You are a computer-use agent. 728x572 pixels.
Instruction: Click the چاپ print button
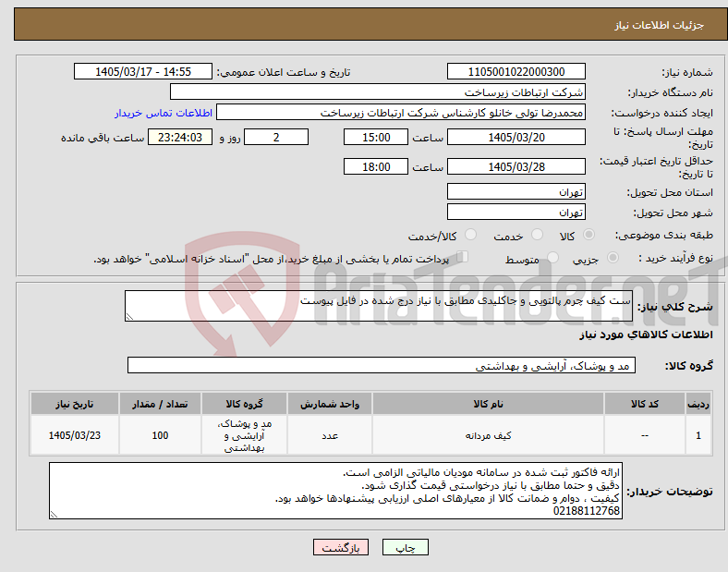(406, 548)
